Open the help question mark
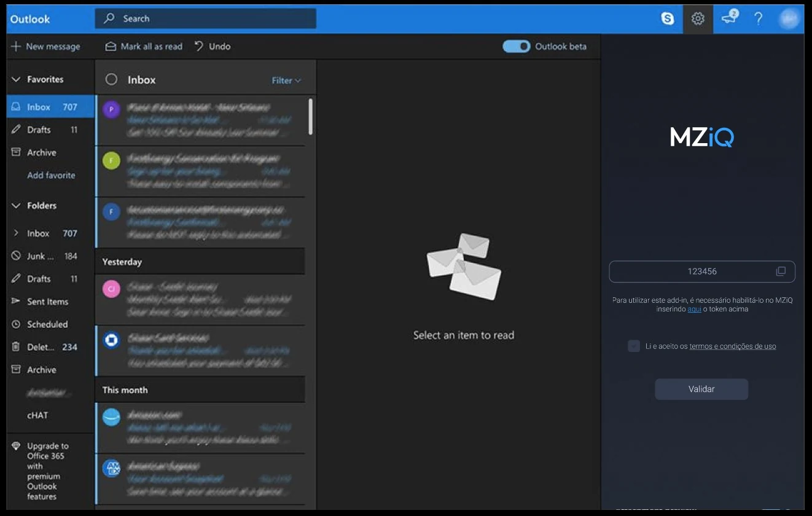812x516 pixels. click(759, 19)
